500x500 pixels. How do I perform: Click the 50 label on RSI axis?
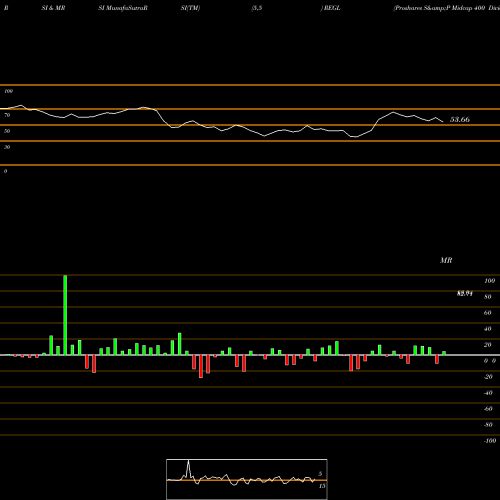[x=7, y=131]
